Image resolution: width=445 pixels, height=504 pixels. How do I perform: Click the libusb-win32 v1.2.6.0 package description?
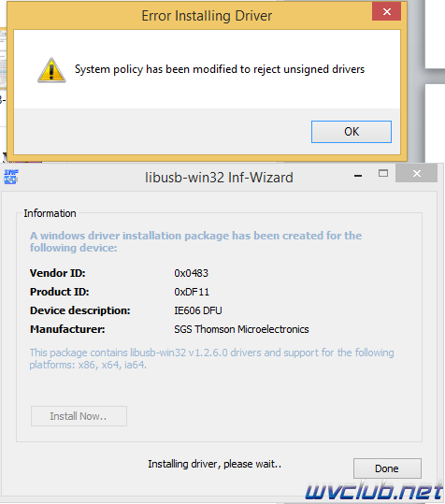click(x=211, y=359)
